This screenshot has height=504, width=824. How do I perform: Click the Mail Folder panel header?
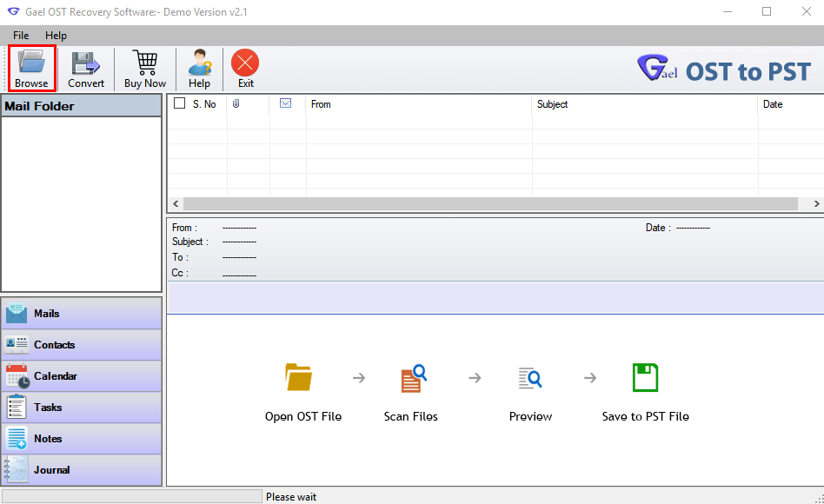click(82, 106)
